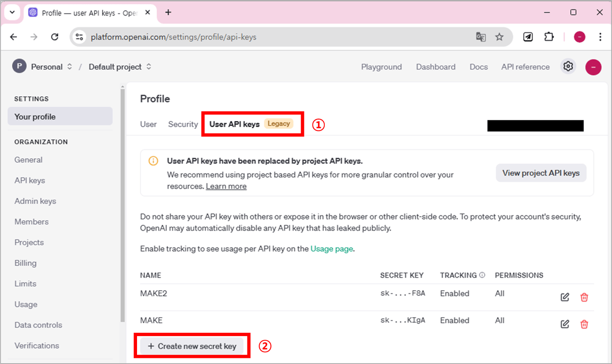Open Limits in the sidebar
Image resolution: width=612 pixels, height=364 pixels.
click(x=25, y=283)
